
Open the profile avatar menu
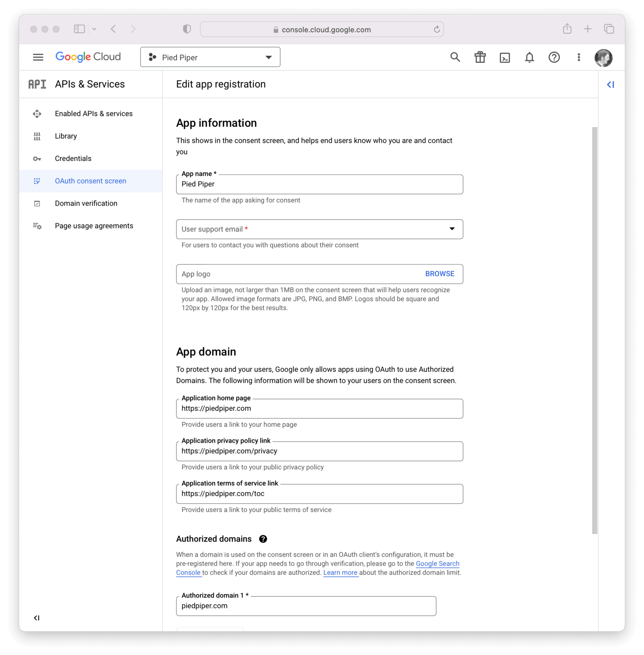[603, 58]
